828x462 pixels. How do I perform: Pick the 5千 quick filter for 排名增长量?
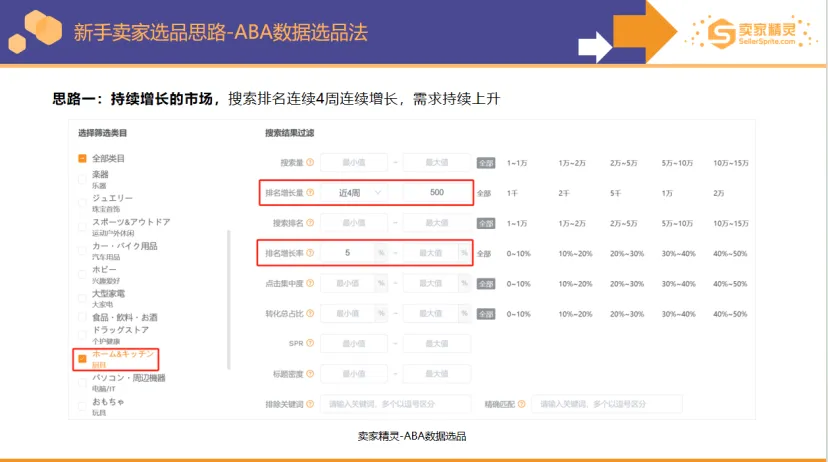point(615,193)
